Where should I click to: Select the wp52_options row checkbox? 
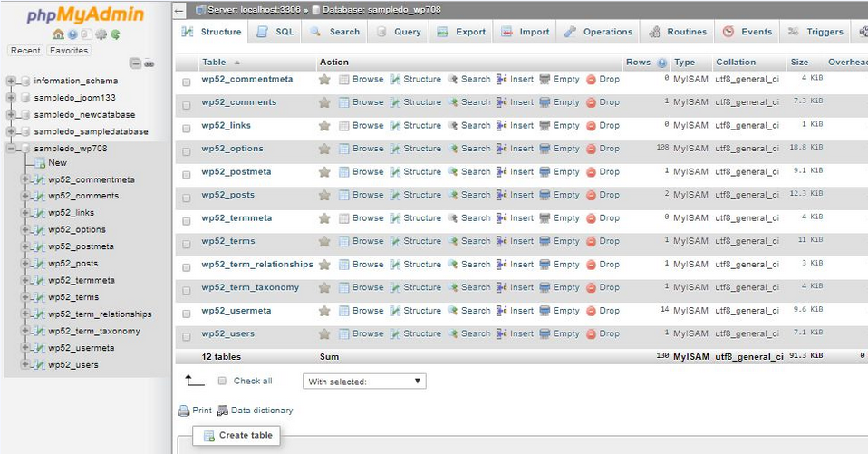pyautogui.click(x=187, y=150)
